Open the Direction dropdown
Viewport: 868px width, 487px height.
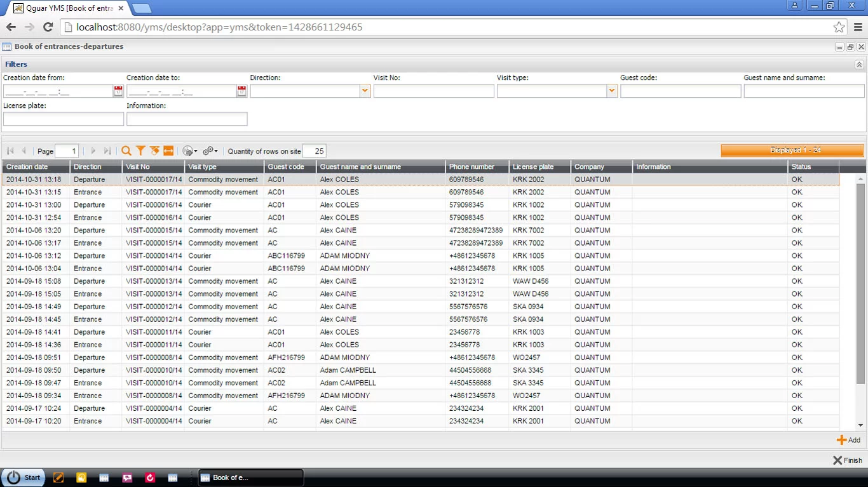(x=365, y=91)
